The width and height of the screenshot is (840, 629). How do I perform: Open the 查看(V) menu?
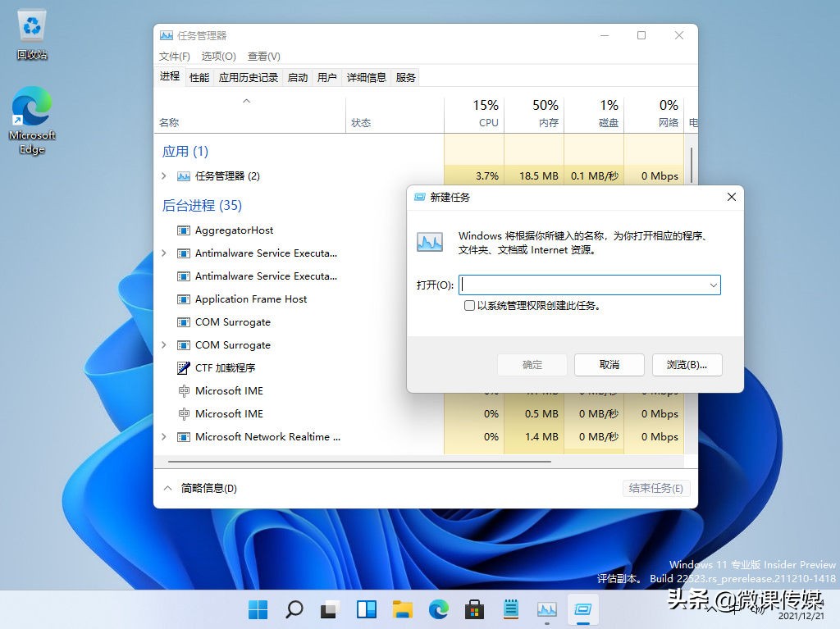coord(262,56)
